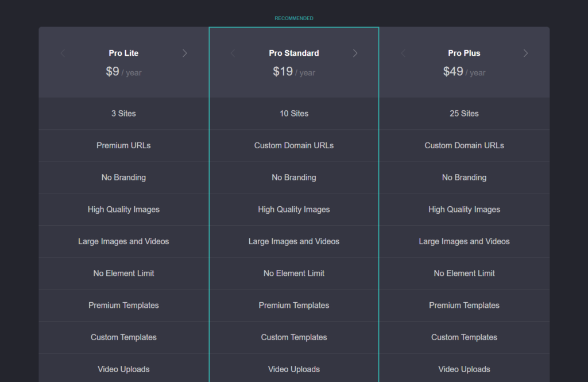
Task: Click the $19 per year price
Action: point(293,72)
